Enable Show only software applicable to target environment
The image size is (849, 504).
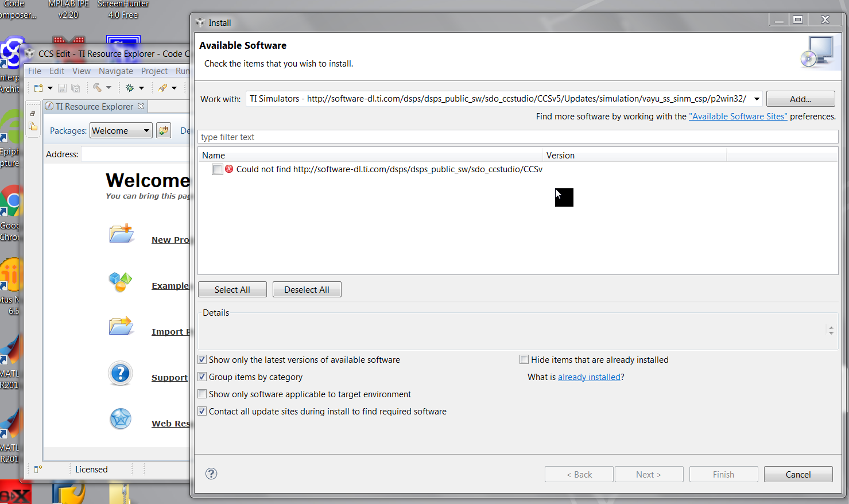pos(202,394)
